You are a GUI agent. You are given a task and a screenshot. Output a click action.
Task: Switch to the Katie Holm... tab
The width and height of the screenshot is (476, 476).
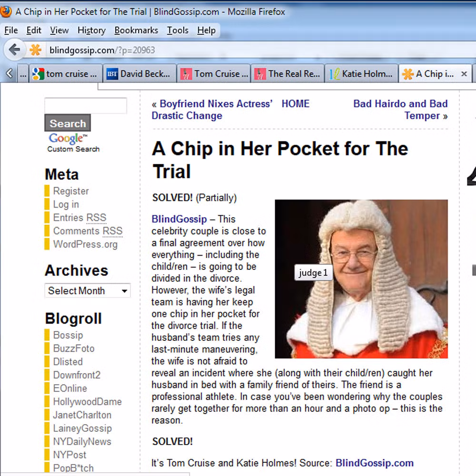tap(361, 74)
